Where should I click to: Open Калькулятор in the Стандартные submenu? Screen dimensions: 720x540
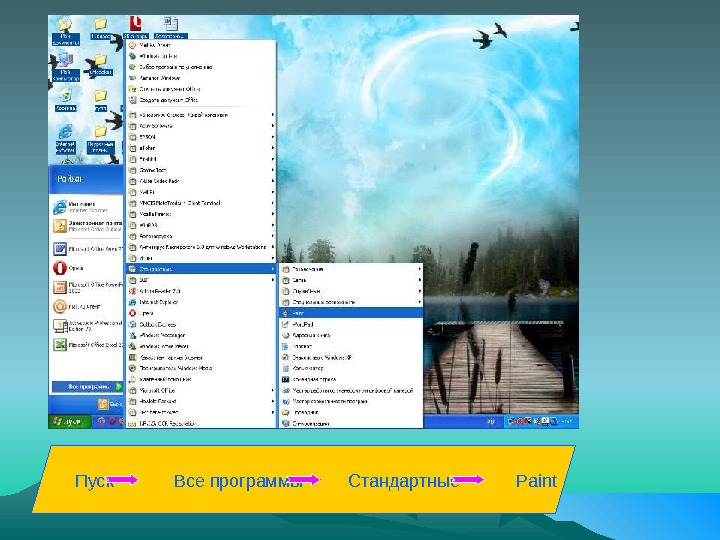351,368
